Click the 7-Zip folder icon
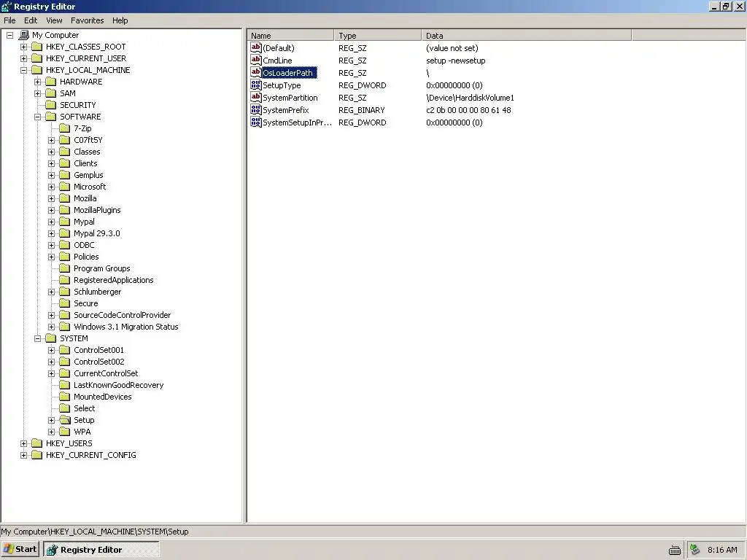 tap(65, 128)
